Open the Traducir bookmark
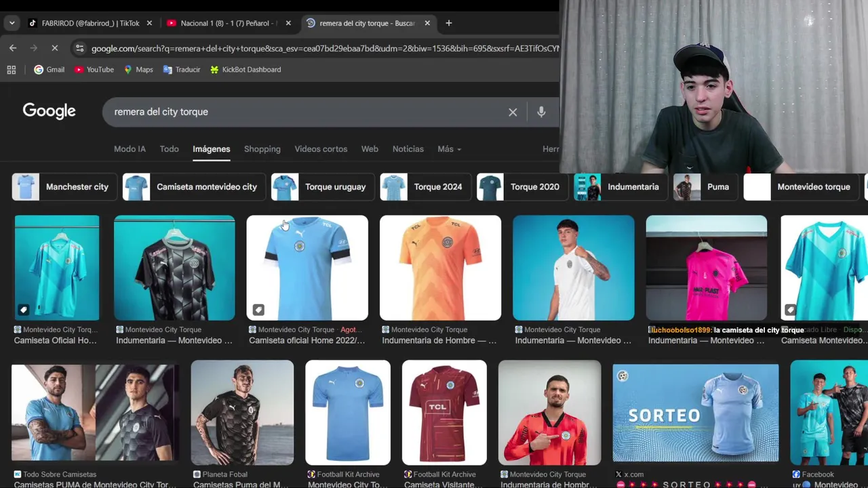 [182, 70]
